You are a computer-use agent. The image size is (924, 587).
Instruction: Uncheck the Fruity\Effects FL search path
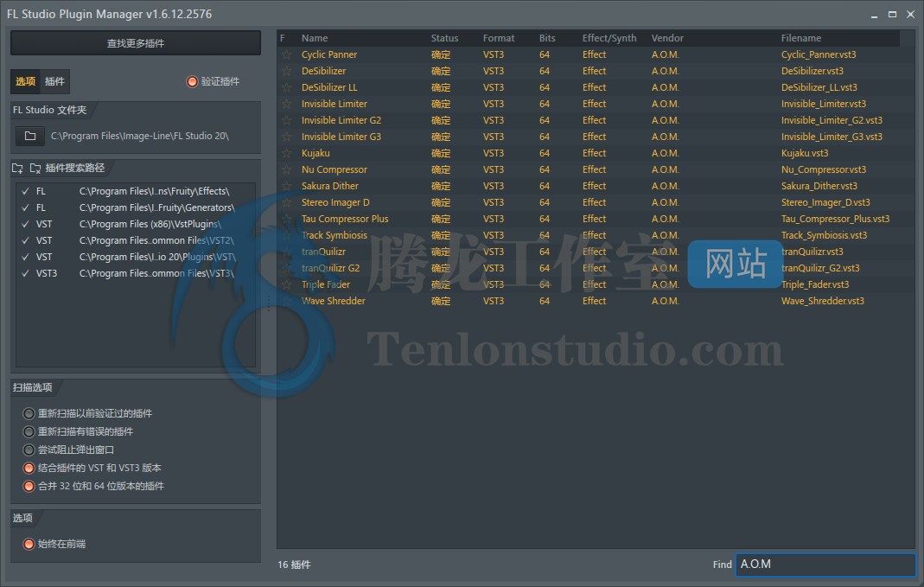[25, 192]
